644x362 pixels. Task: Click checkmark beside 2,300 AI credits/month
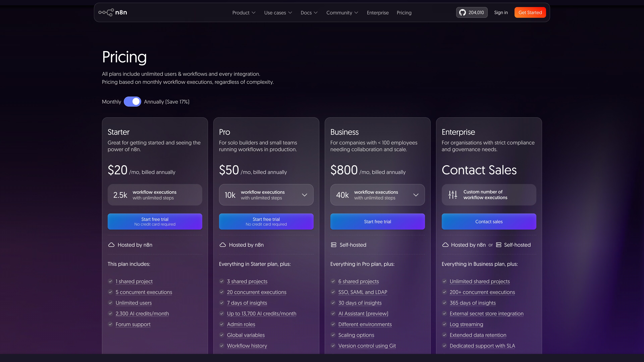(110, 314)
